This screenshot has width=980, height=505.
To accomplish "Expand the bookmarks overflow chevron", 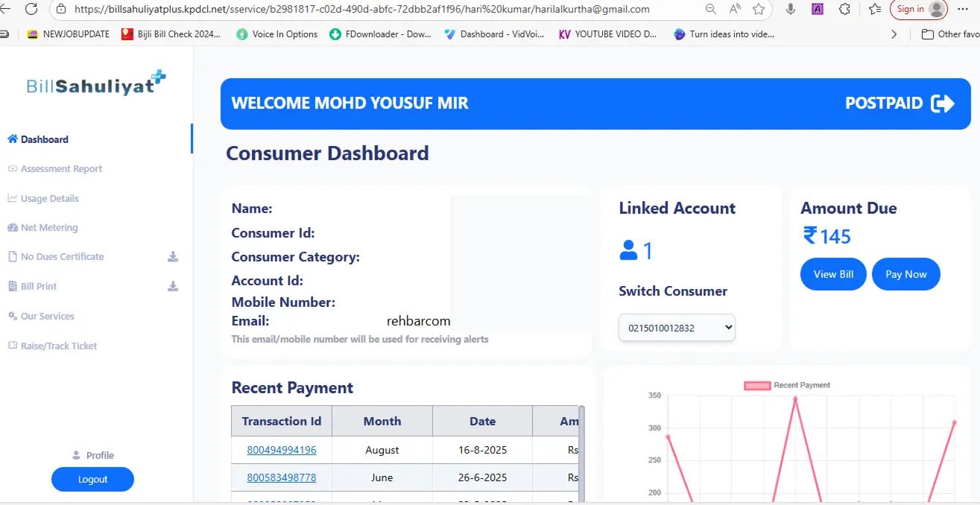I will [894, 34].
